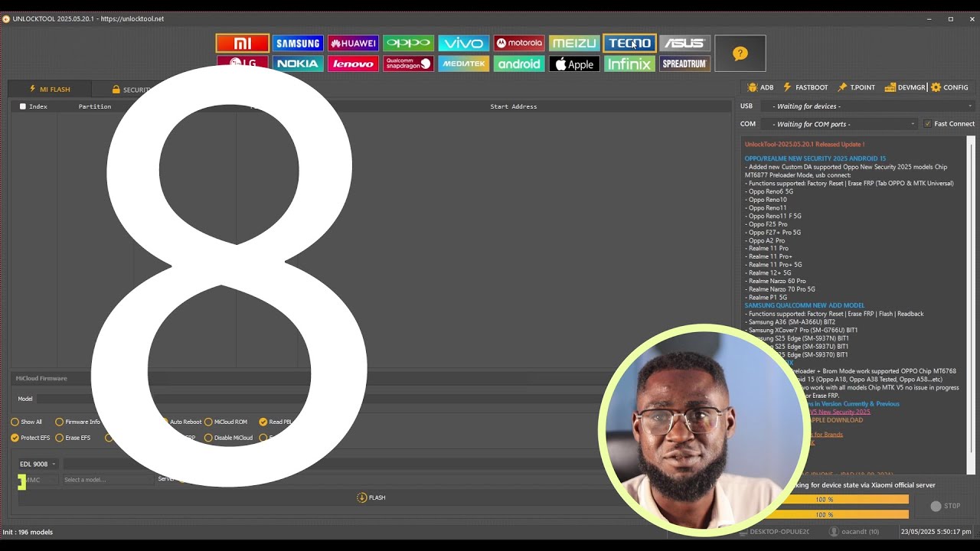Open the Nokia brand section
Image resolution: width=980 pixels, height=551 pixels.
click(x=298, y=64)
